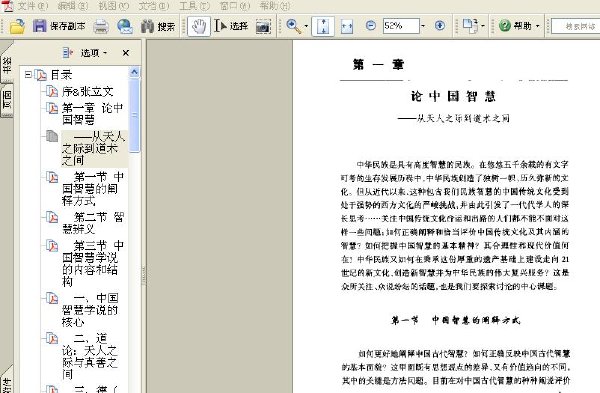Zoom out with the minus button
This screenshot has height=393, width=600.
(370, 26)
